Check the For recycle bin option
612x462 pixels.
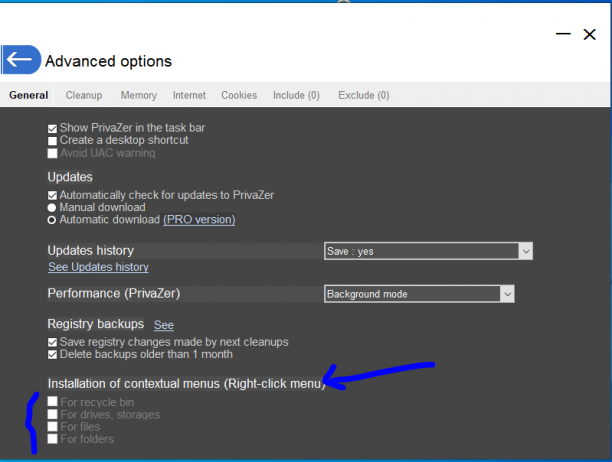point(52,402)
